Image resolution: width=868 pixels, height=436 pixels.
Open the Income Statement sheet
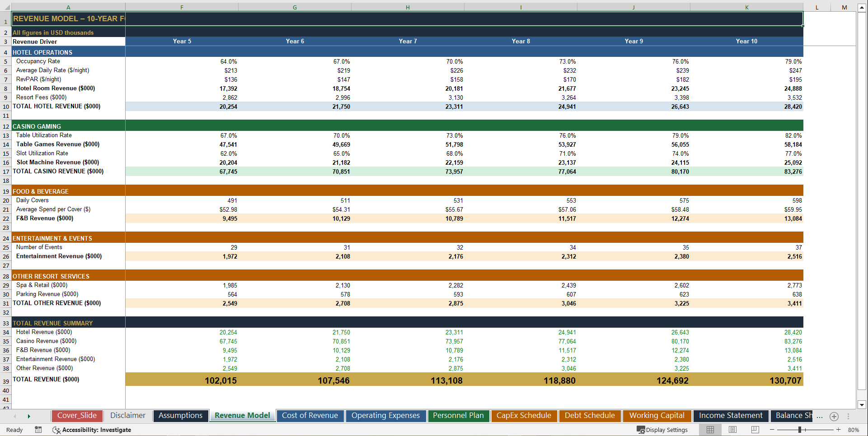coord(731,415)
